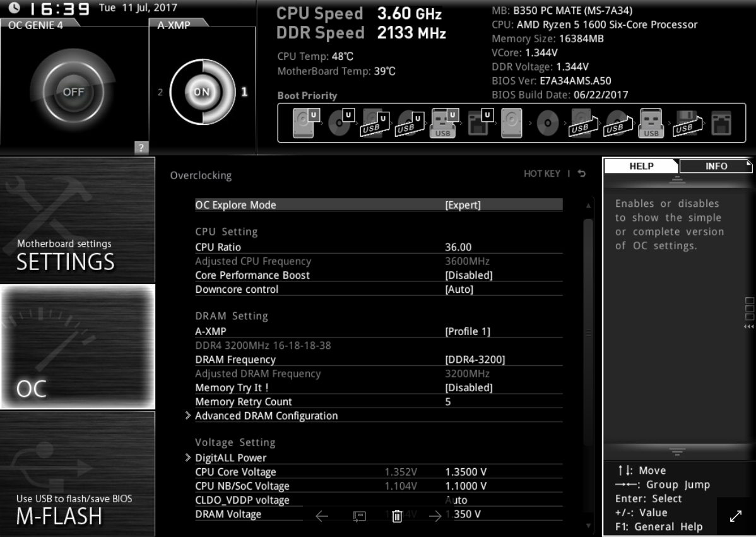
Task: Open the Downcore control Auto setting
Action: point(379,289)
